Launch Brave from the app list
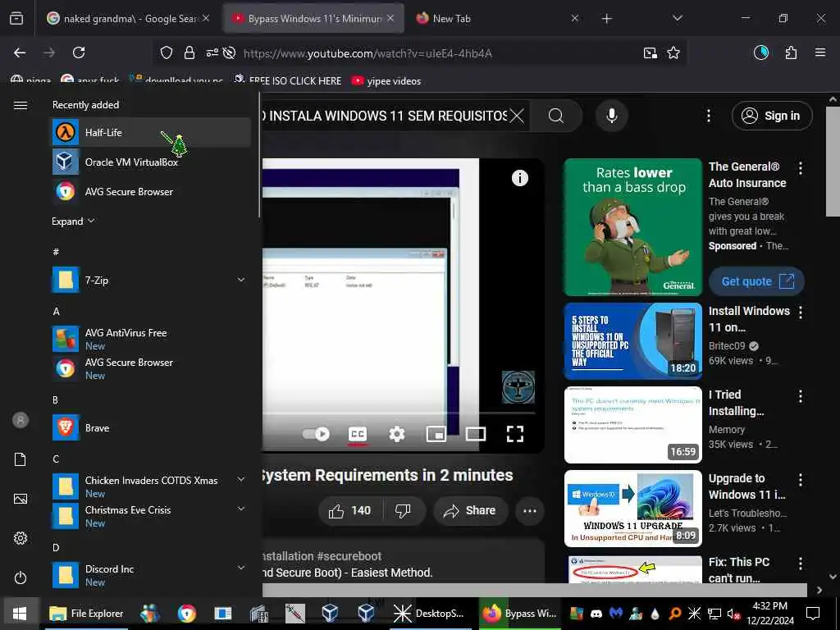 tap(151, 428)
